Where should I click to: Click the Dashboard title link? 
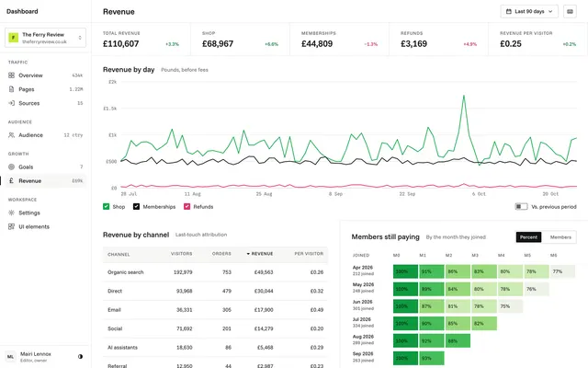[x=22, y=11]
